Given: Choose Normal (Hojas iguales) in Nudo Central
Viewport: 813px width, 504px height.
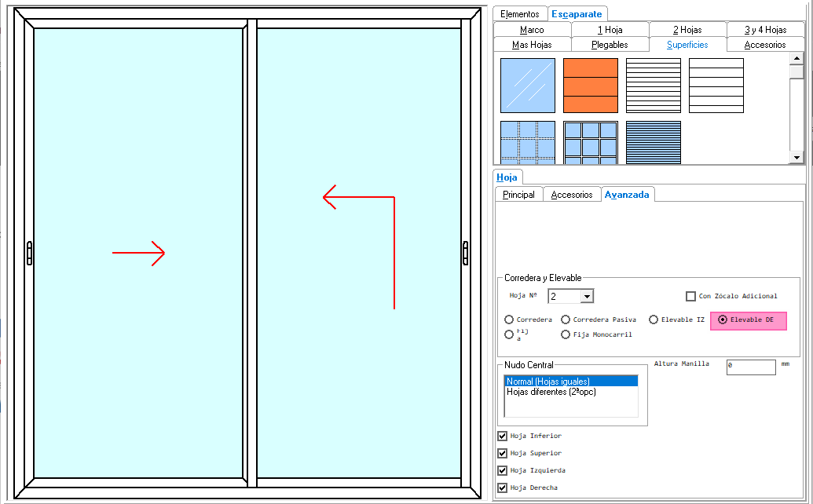Looking at the screenshot, I should (571, 382).
